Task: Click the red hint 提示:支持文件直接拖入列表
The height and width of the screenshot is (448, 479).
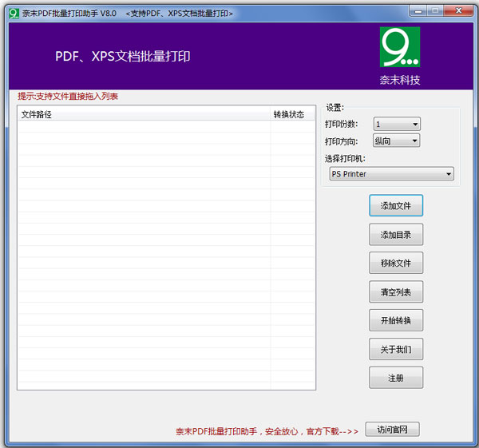Action: click(x=68, y=97)
